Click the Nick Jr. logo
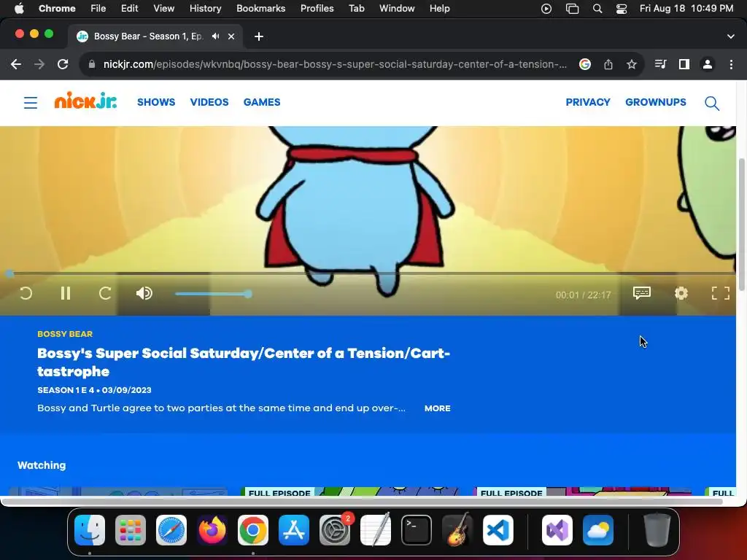 click(x=85, y=101)
